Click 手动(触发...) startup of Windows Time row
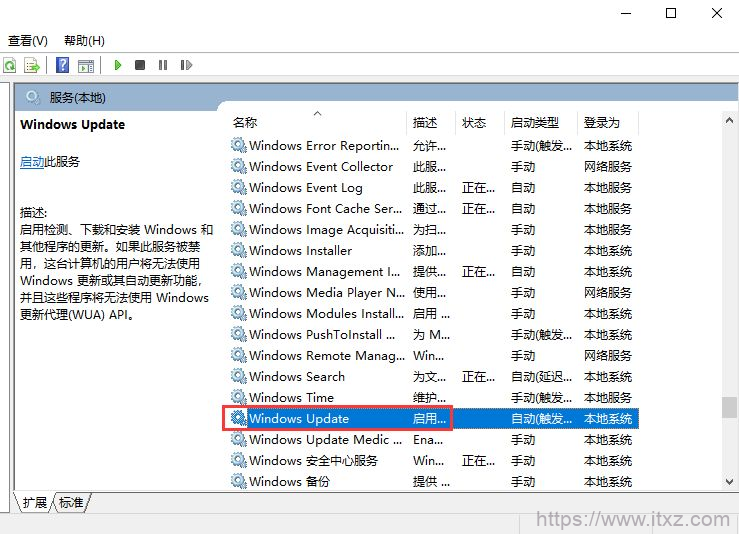 pos(542,398)
